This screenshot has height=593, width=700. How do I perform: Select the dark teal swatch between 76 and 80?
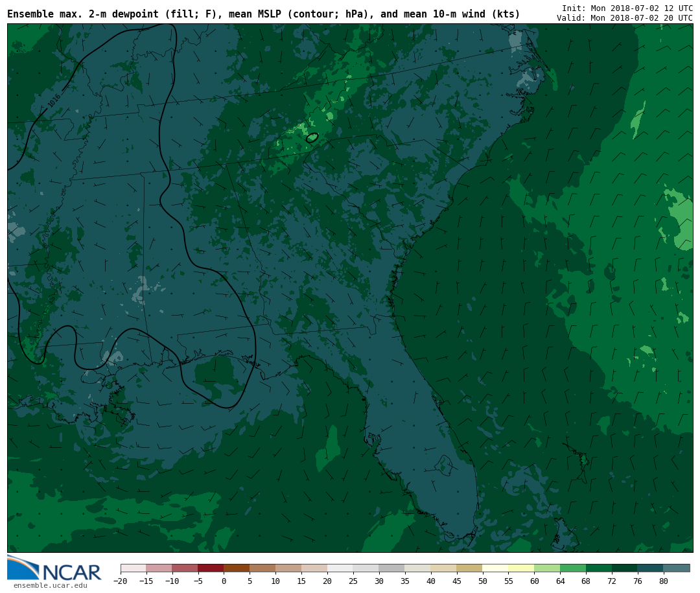[650, 568]
